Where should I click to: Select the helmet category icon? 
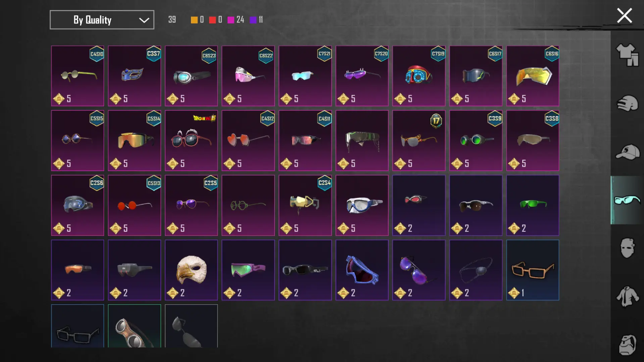coord(627,103)
